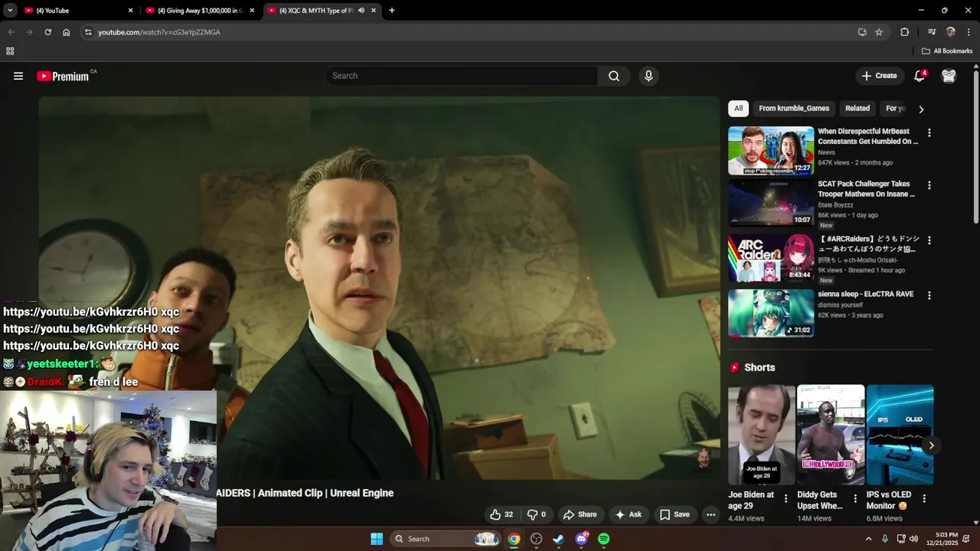Viewport: 980px width, 551px height.
Task: Share the video
Action: tap(580, 514)
